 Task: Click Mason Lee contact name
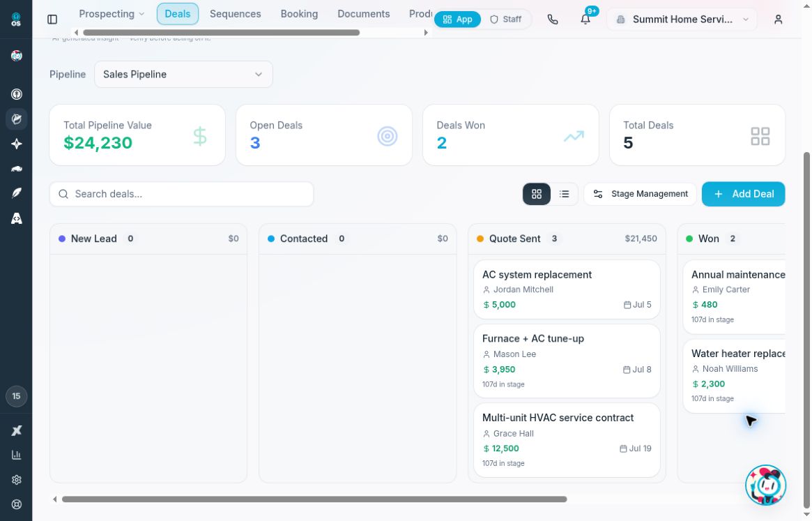click(x=514, y=354)
